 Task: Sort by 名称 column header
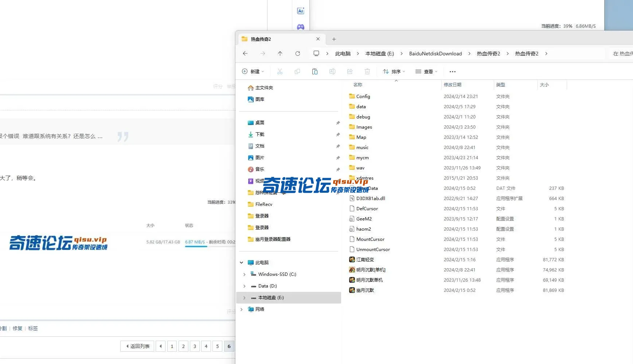click(358, 85)
